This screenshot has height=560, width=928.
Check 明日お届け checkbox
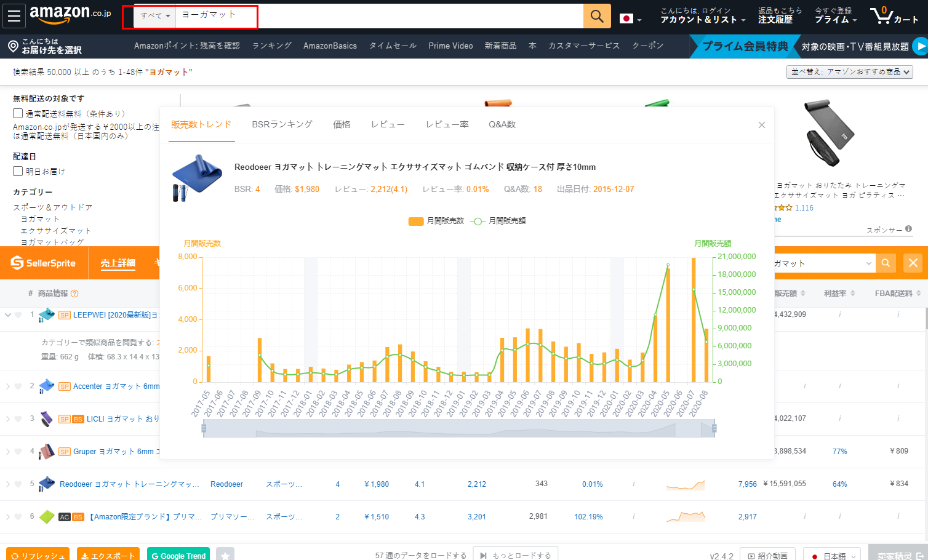tap(18, 171)
